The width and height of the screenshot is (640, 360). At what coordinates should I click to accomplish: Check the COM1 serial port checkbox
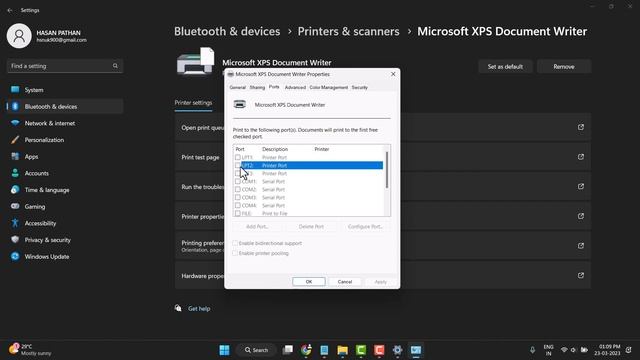238,181
